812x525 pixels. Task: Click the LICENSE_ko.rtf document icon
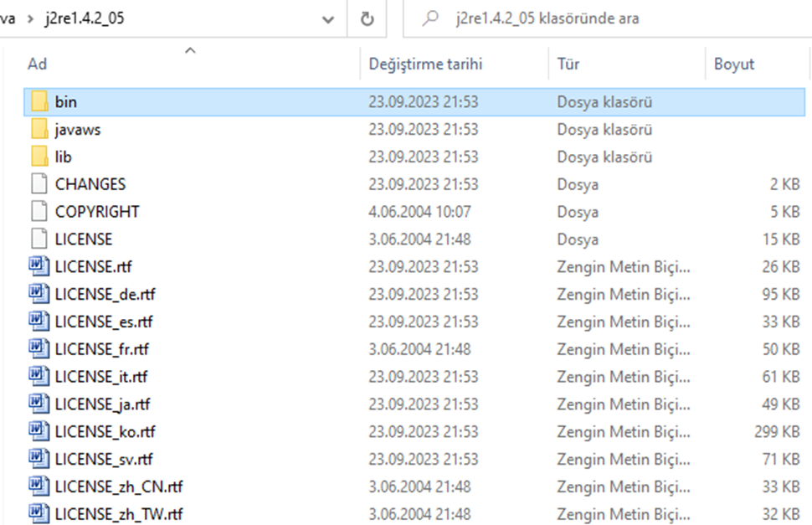[x=39, y=430]
